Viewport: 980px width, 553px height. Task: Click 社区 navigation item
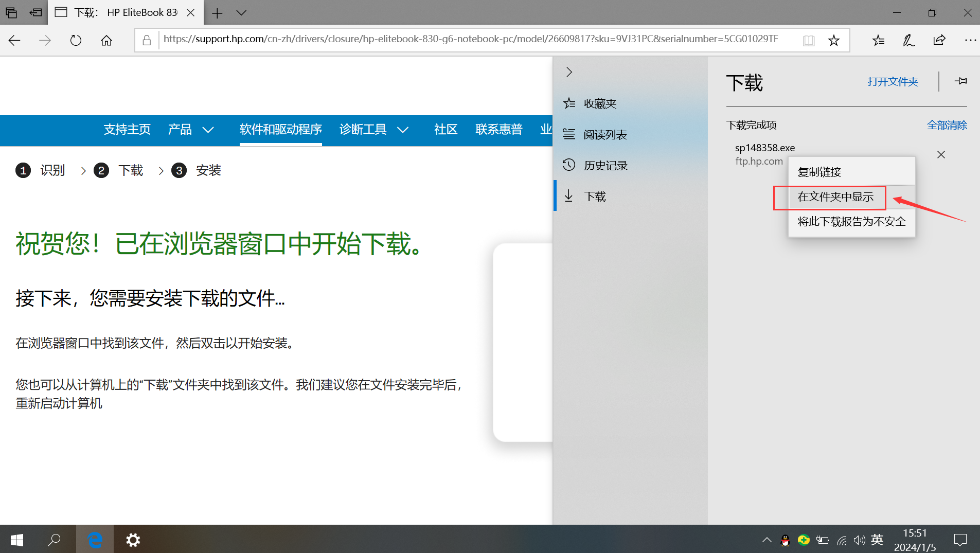coord(446,129)
